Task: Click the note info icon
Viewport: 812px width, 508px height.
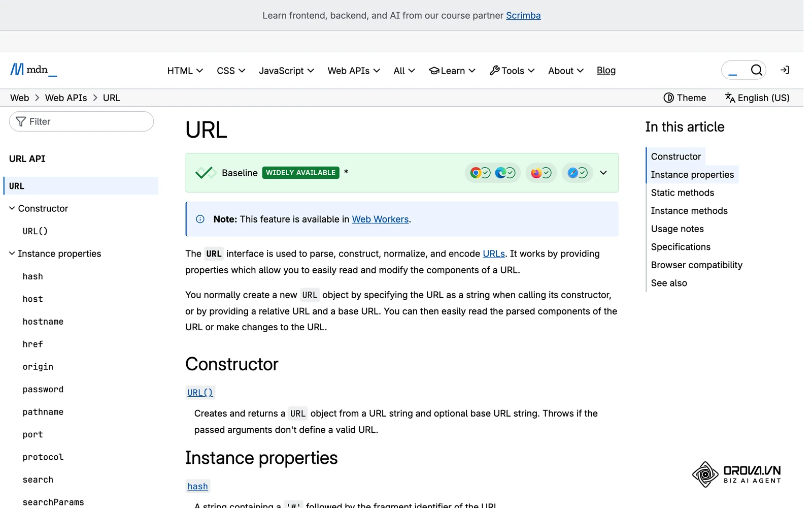Action: [x=200, y=219]
